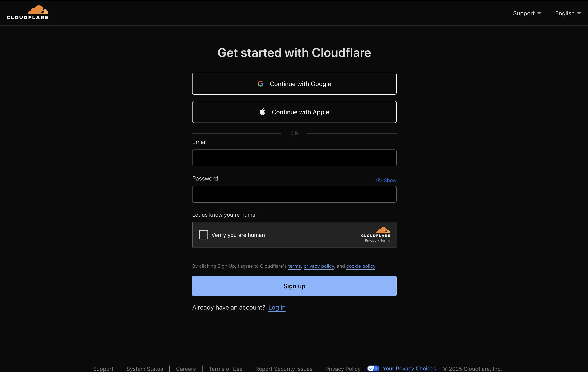Click the Cloudflare logo in the header
The height and width of the screenshot is (372, 588).
click(27, 12)
